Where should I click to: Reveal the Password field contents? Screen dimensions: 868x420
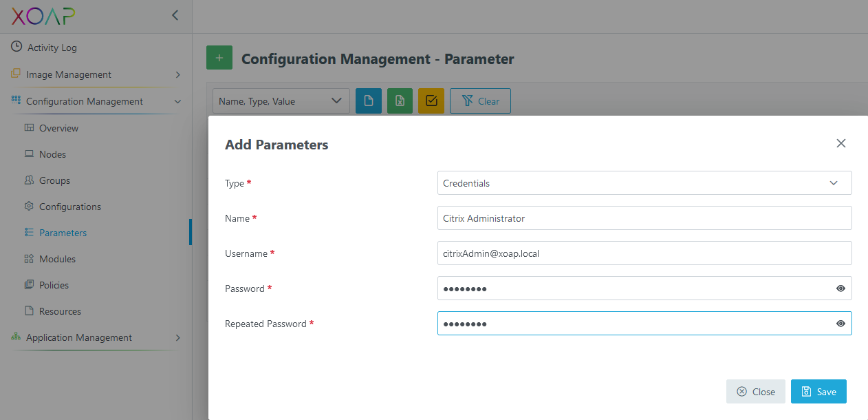coord(840,288)
